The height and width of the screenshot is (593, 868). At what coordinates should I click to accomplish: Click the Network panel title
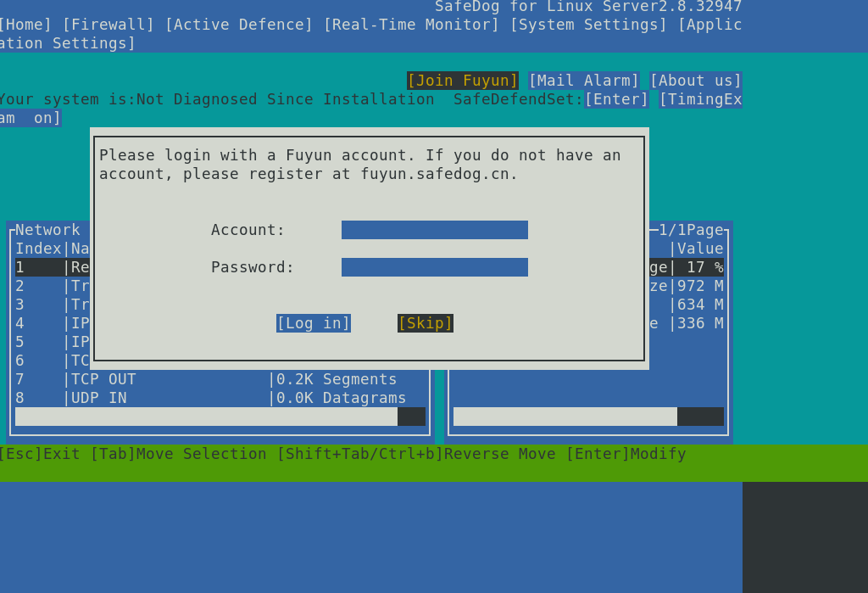(47, 230)
